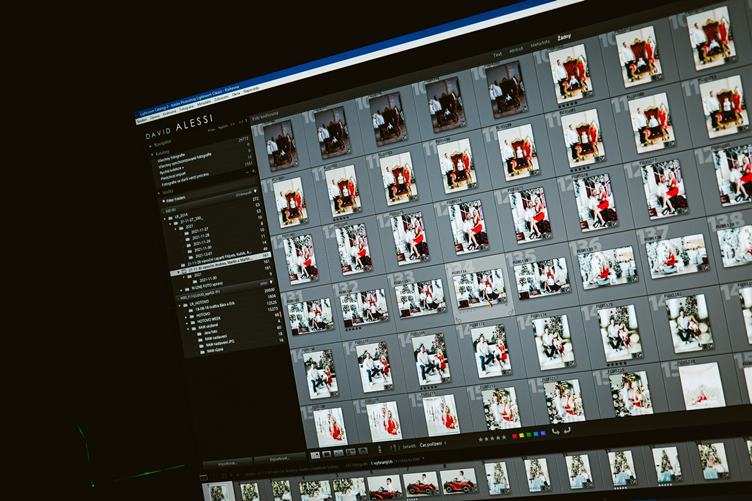Open the 2021-11-27 folder

200,231
